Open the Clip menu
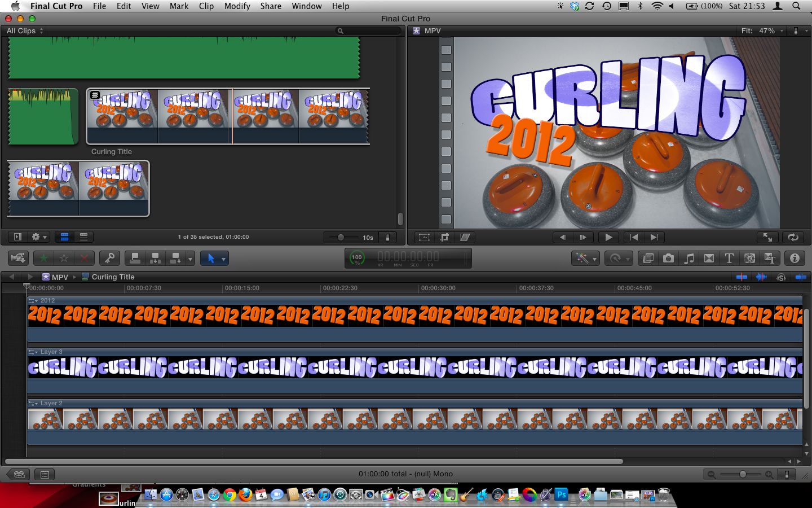 pos(206,6)
